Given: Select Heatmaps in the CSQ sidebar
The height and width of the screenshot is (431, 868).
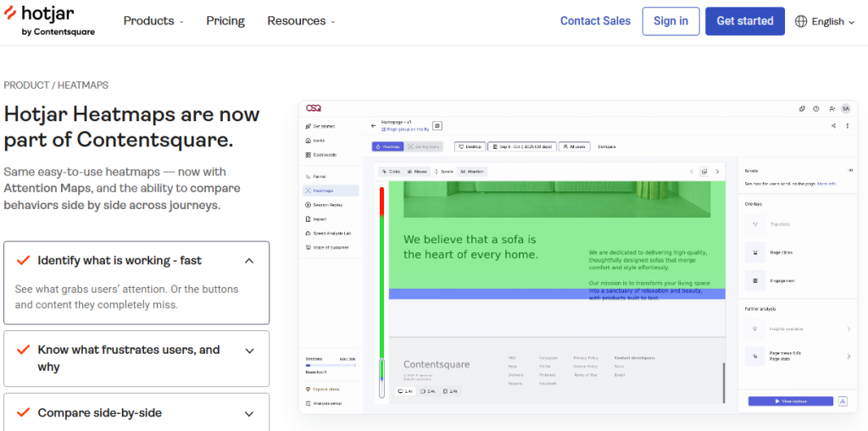Looking at the screenshot, I should pyautogui.click(x=331, y=191).
